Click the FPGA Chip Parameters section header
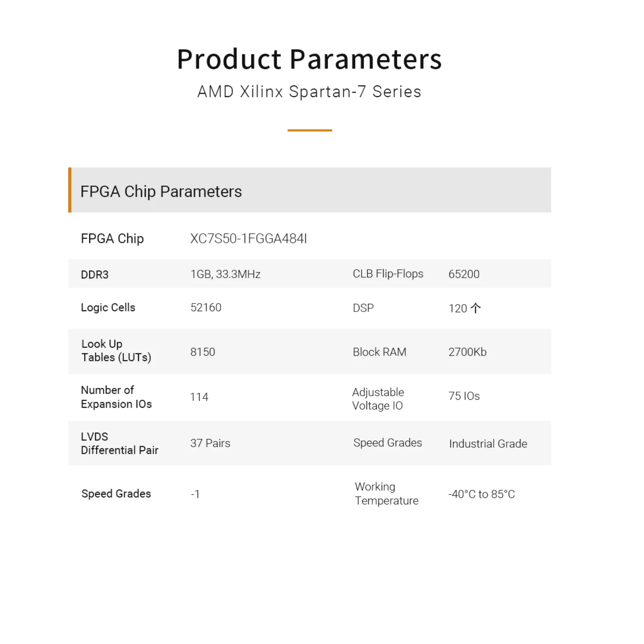 pos(310,190)
